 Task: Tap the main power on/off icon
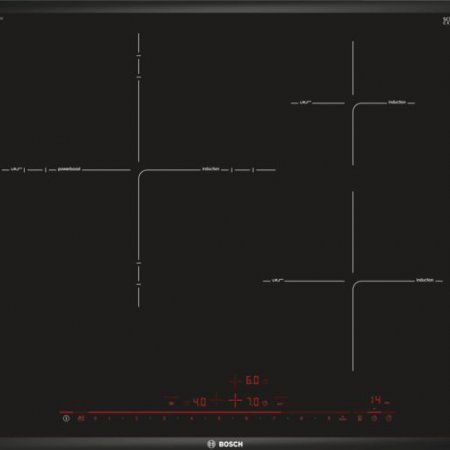tap(66, 418)
